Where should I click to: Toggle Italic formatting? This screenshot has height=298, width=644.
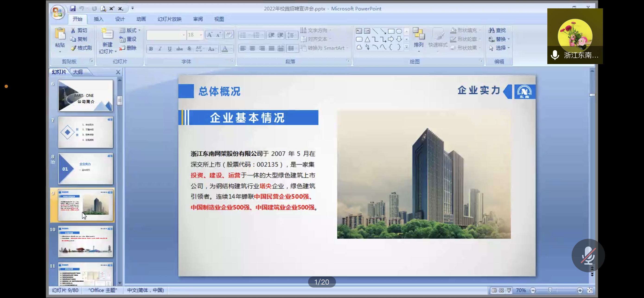click(160, 49)
